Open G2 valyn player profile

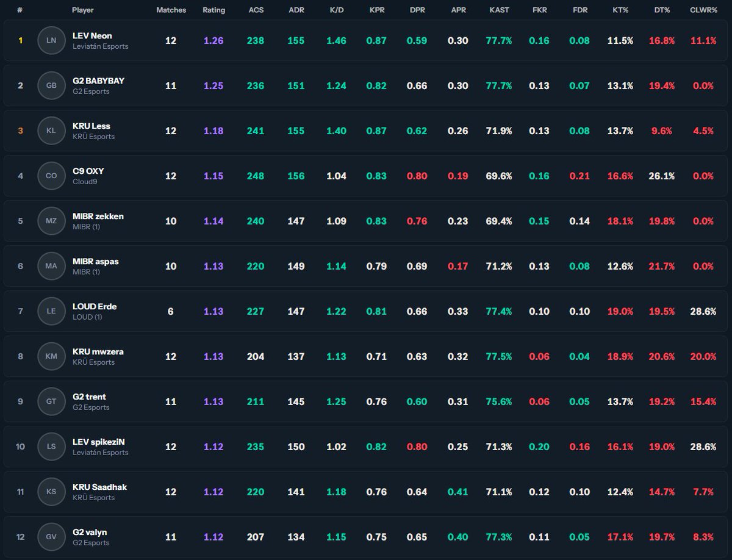90,533
